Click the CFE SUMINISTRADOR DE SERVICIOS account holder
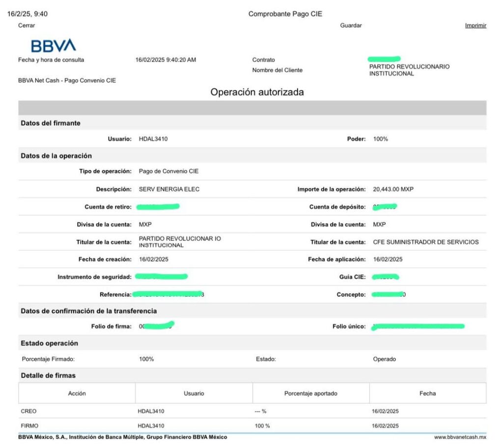Image resolution: width=503 pixels, height=448 pixels. click(x=425, y=242)
